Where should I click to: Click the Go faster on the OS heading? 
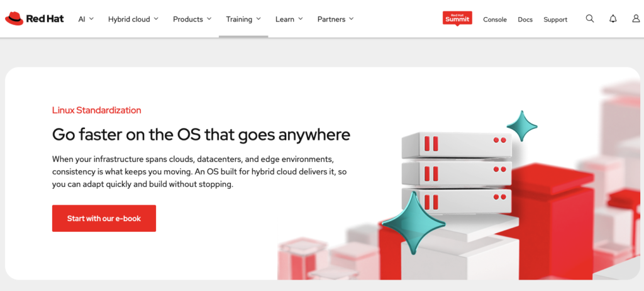201,135
